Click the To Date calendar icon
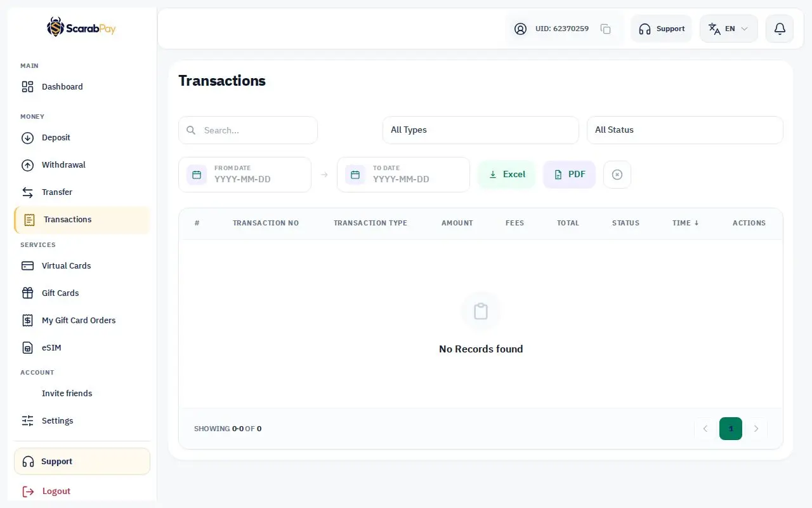Viewport: 812px width, 508px height. point(355,175)
